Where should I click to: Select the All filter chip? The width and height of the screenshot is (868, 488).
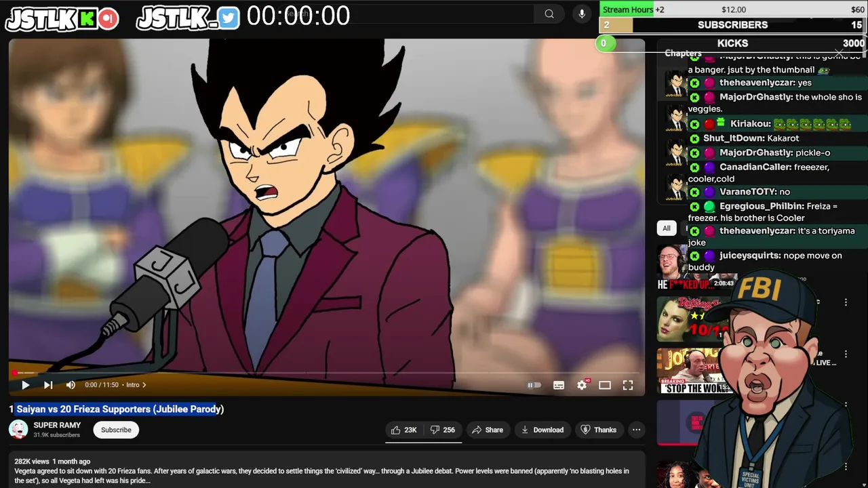pyautogui.click(x=667, y=228)
